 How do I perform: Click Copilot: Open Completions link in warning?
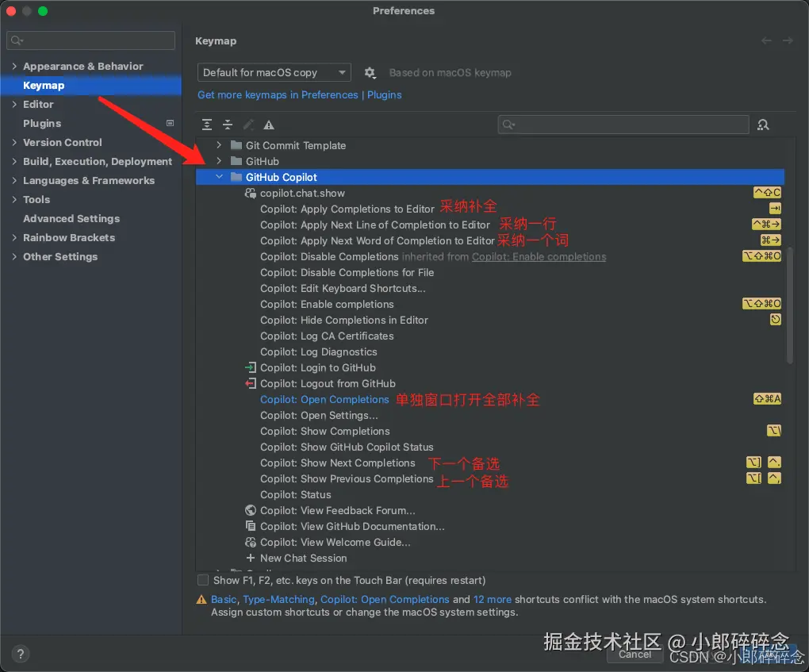tap(385, 599)
